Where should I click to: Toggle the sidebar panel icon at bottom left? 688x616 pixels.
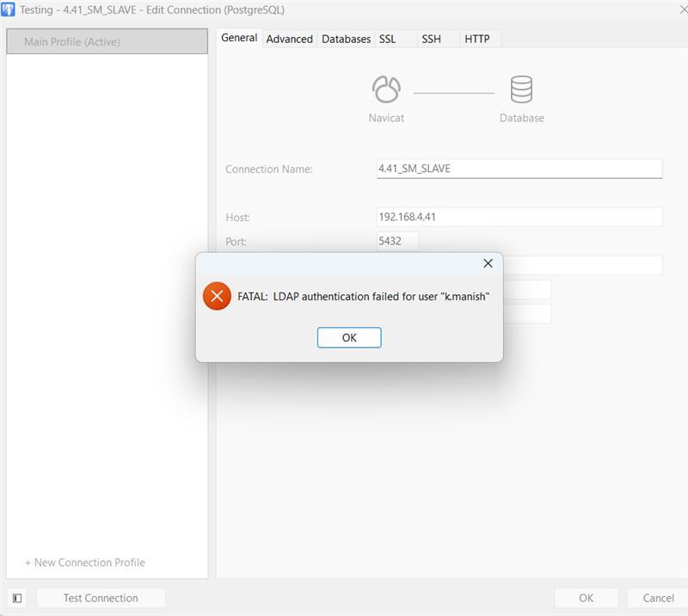pos(17,598)
